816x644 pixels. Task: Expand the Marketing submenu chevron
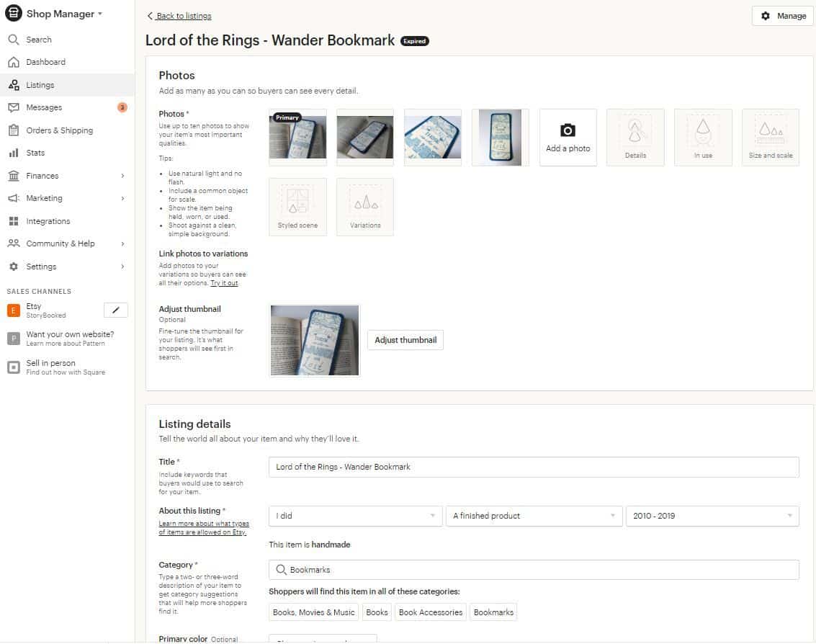coord(123,198)
